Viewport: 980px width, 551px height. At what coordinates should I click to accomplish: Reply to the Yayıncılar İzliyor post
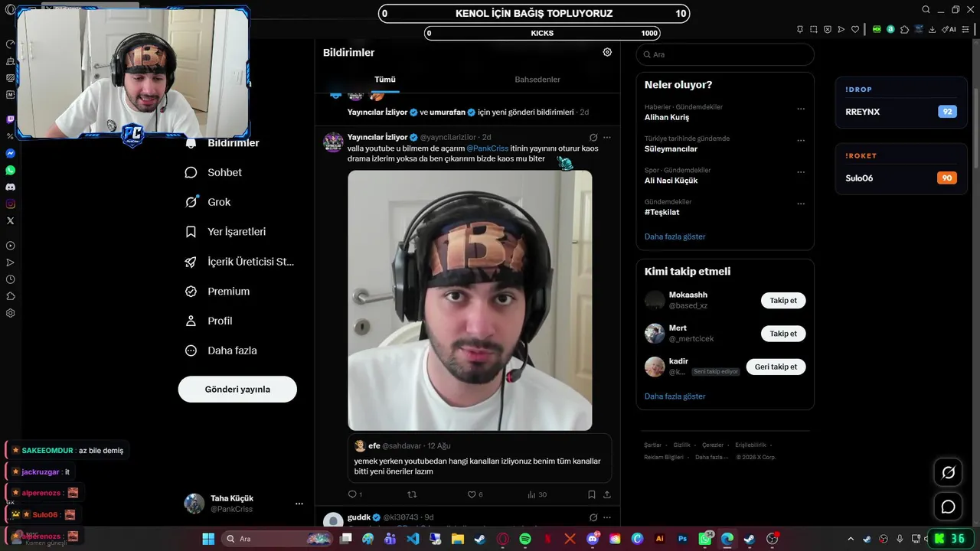click(x=354, y=494)
